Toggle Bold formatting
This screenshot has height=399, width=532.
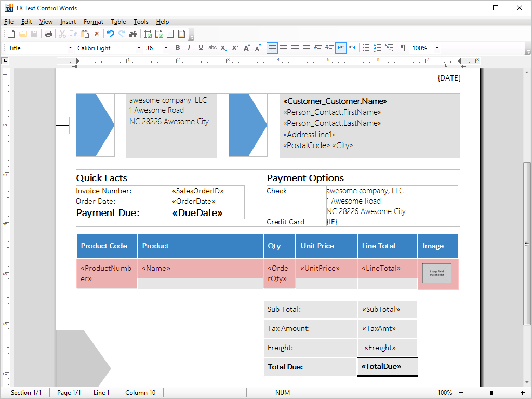(x=178, y=48)
